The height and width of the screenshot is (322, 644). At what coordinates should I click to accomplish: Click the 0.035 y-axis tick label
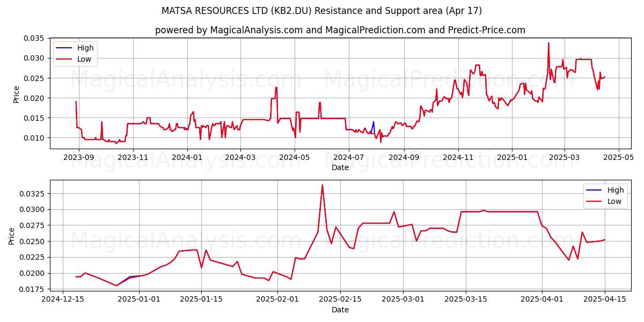35,38
